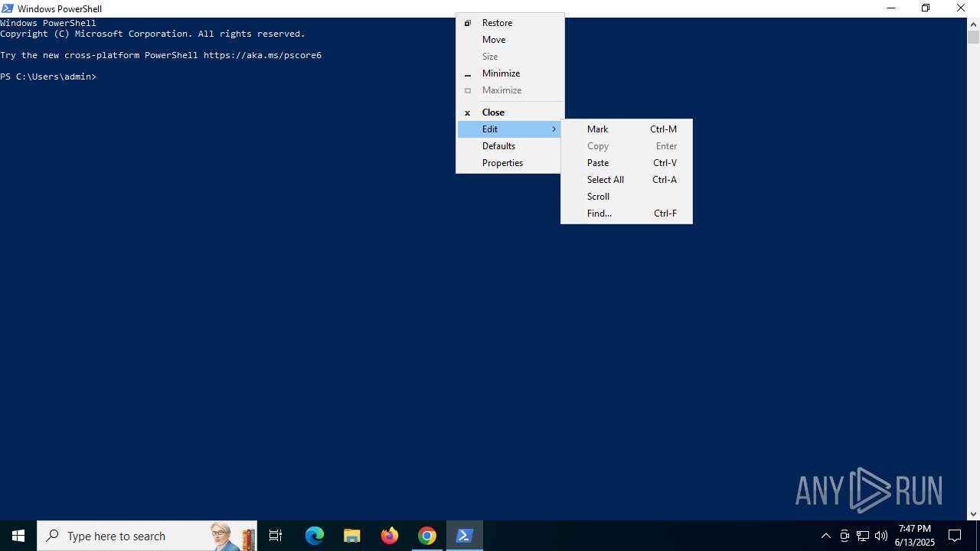Click the tray security/update icon
The image size is (980, 551).
coord(844,536)
